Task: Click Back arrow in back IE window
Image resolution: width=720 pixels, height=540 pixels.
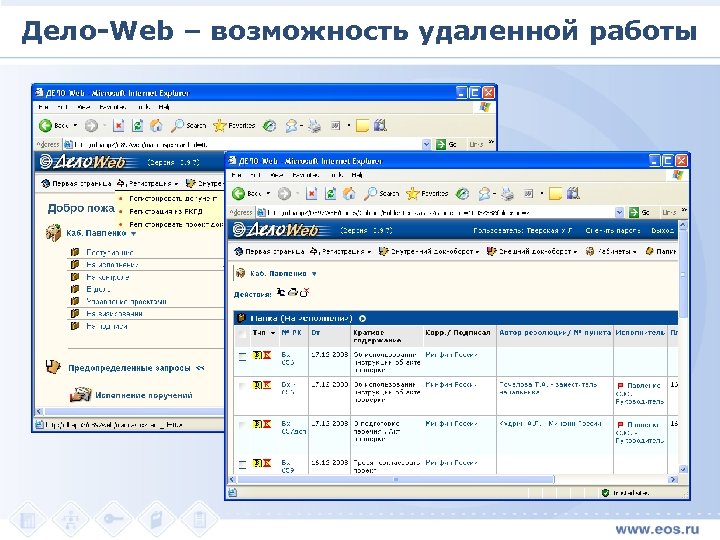Action: [x=45, y=125]
